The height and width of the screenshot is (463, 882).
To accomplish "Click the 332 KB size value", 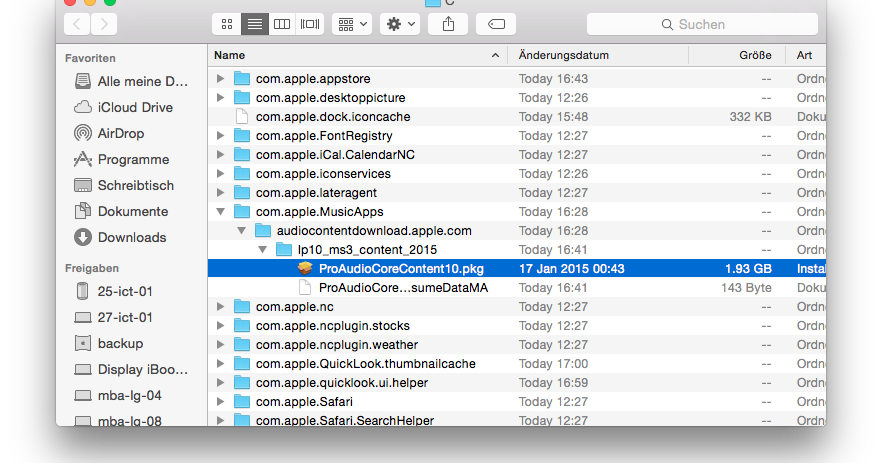I will tap(750, 116).
